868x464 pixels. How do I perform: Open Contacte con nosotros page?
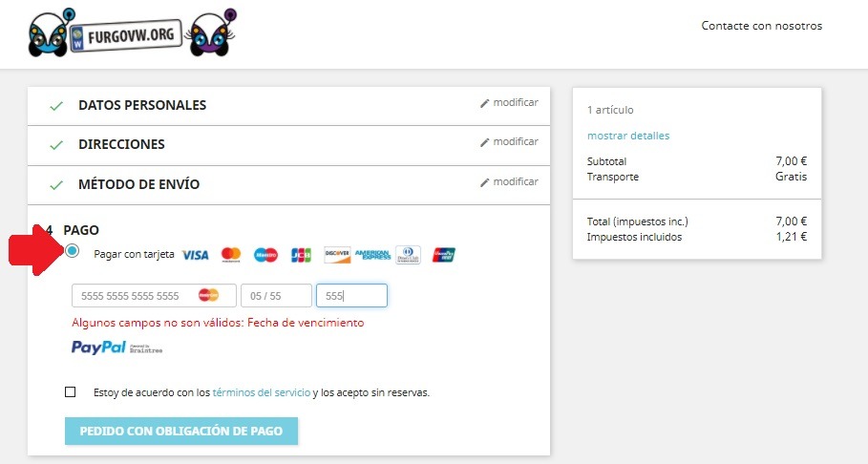click(762, 26)
